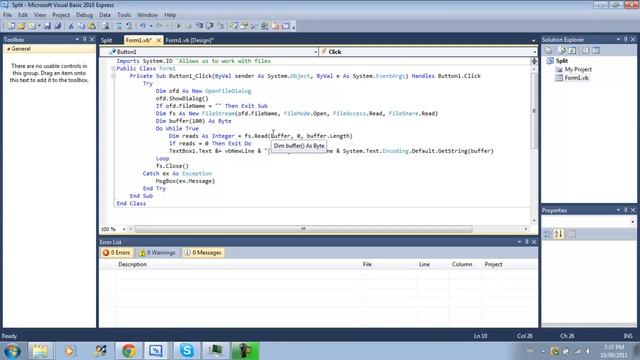
Task: Open the View menu
Action: (40, 15)
